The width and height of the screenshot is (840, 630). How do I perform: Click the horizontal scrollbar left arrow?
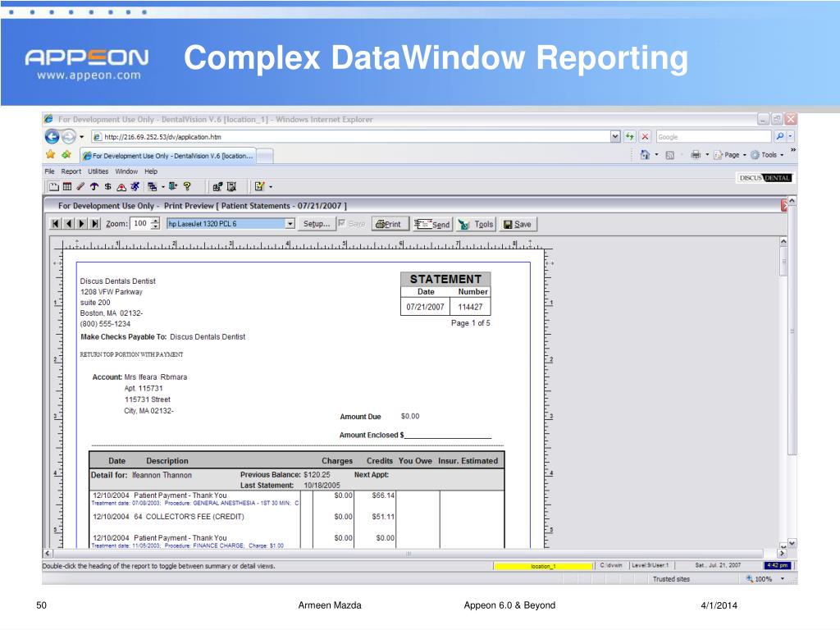48,554
